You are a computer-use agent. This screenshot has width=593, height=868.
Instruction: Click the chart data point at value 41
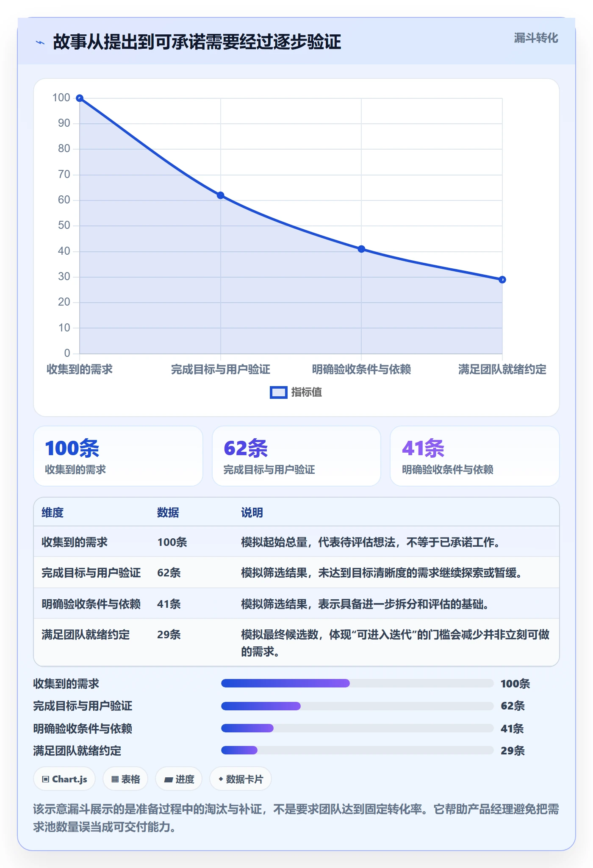[x=361, y=249]
